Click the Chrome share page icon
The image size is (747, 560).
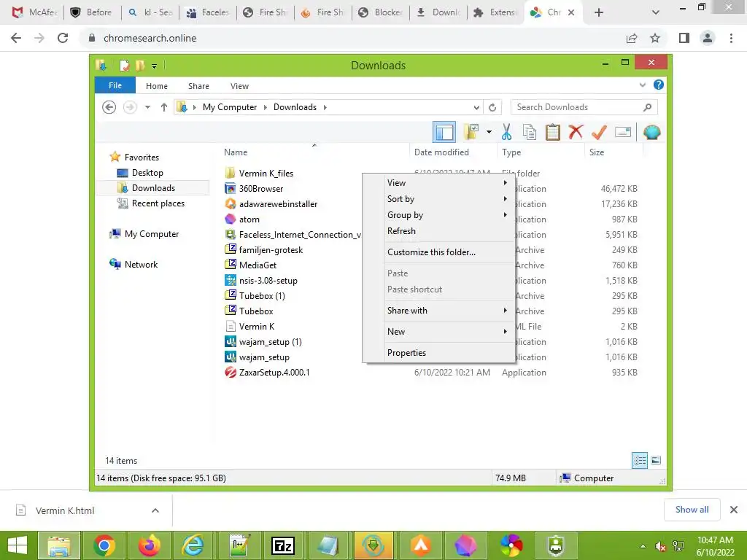(632, 38)
